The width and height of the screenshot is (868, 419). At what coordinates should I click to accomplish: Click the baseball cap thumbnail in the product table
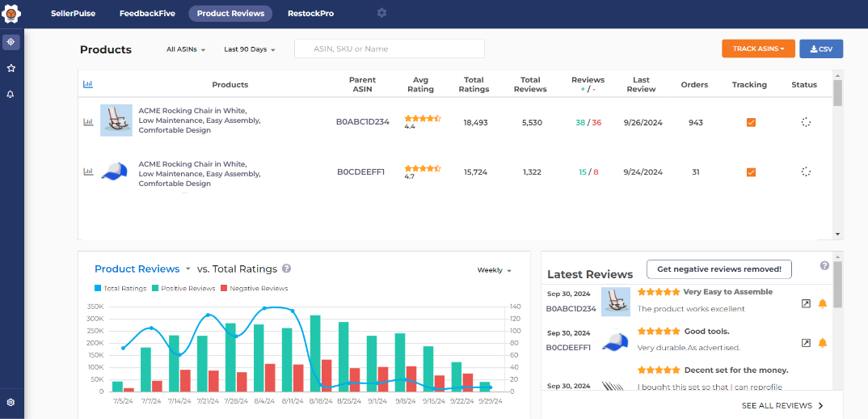115,171
